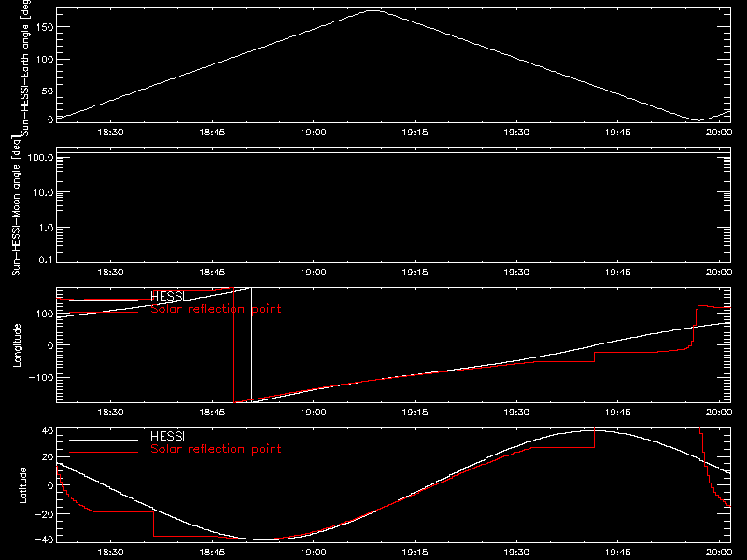The height and width of the screenshot is (560, 747).
Task: Click the Sun-HESSI-Moon angle axis label
Action: [17, 205]
